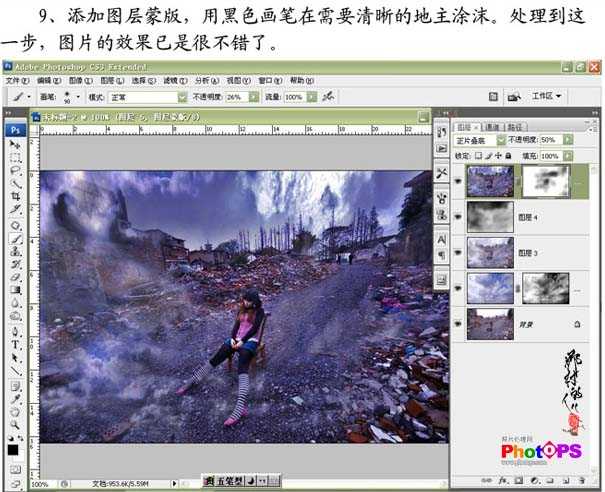Select the Lasso tool
The width and height of the screenshot is (605, 492).
(15, 171)
